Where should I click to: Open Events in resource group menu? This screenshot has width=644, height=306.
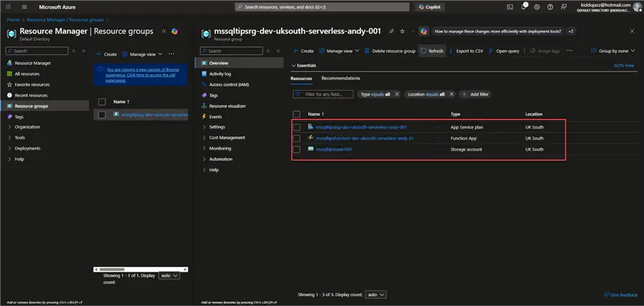tap(215, 117)
